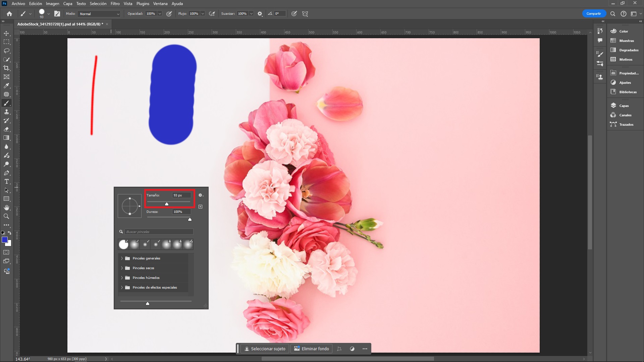Viewport: 644px width, 362px height.
Task: Open the Capa menu
Action: 68,4
